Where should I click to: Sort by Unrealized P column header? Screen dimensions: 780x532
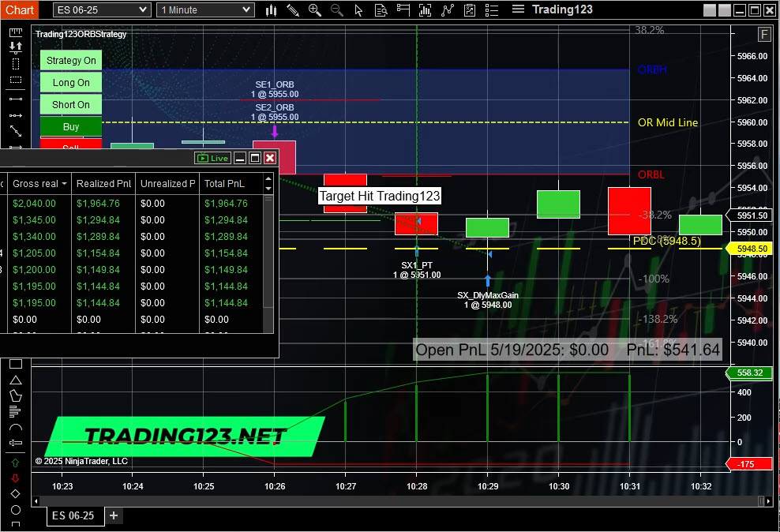point(167,183)
